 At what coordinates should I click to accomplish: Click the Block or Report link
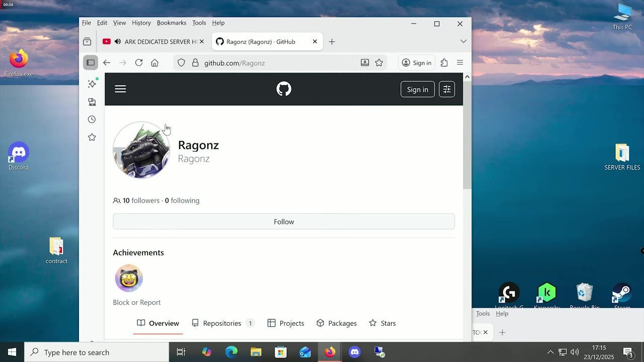click(x=137, y=302)
